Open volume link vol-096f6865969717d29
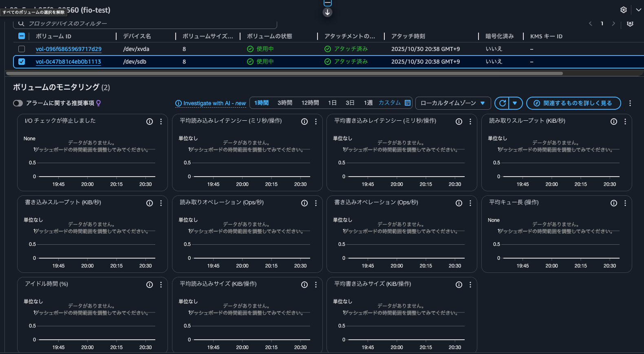This screenshot has height=354, width=644. [68, 49]
